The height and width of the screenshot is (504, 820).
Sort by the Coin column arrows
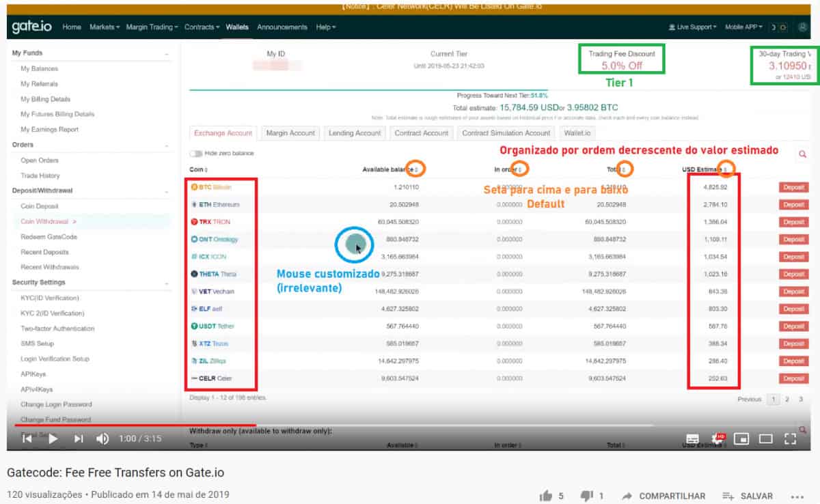click(206, 169)
